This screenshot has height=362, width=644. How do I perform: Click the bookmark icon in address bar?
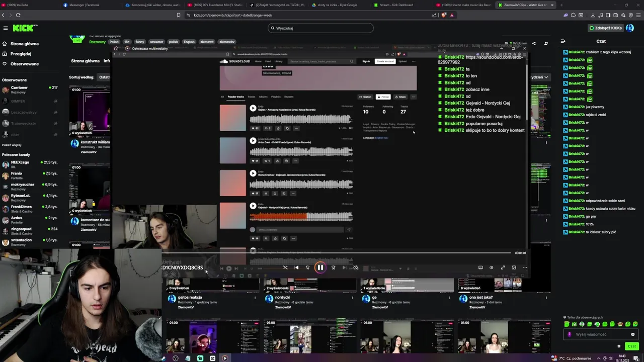click(x=178, y=15)
